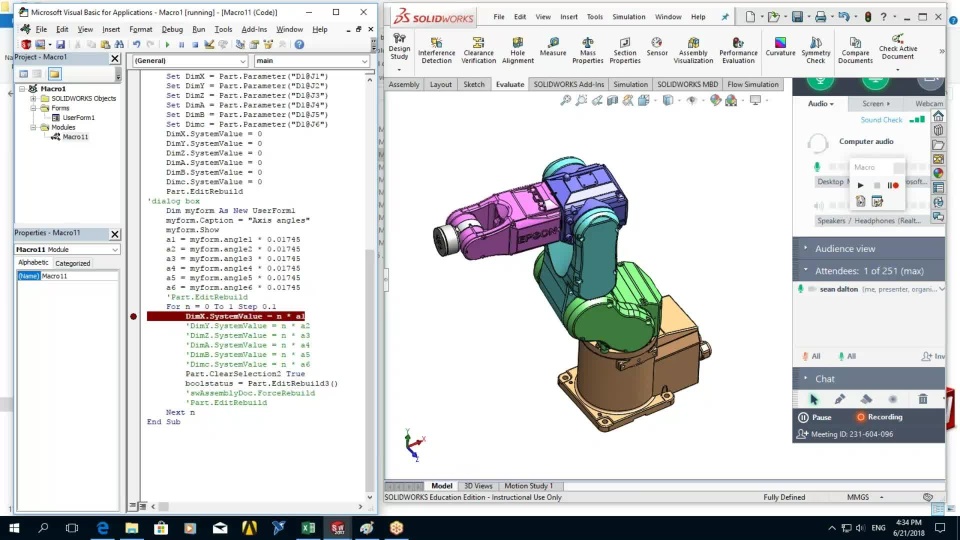Viewport: 960px width, 540px height.
Task: Click Record/Pause Macro in Macro toolbar
Action: click(893, 185)
